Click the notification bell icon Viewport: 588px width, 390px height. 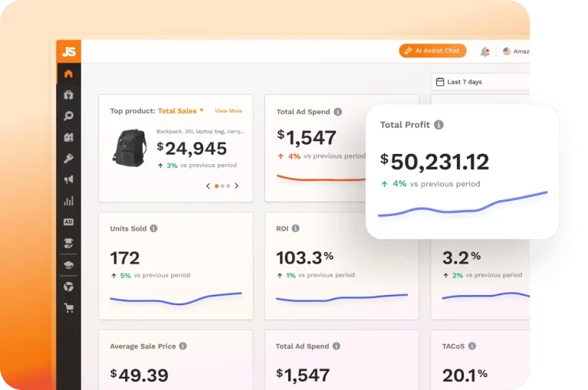coord(485,51)
